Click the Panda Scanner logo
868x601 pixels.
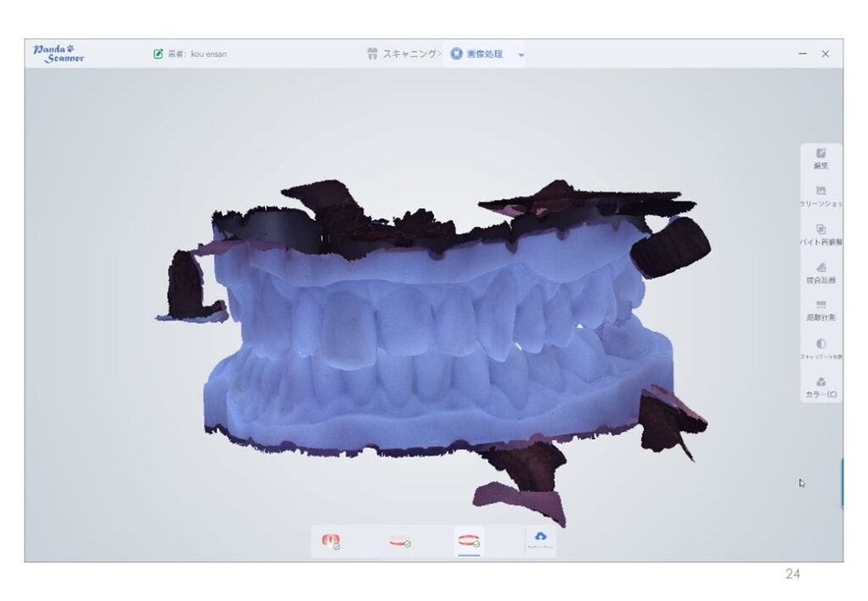point(58,53)
